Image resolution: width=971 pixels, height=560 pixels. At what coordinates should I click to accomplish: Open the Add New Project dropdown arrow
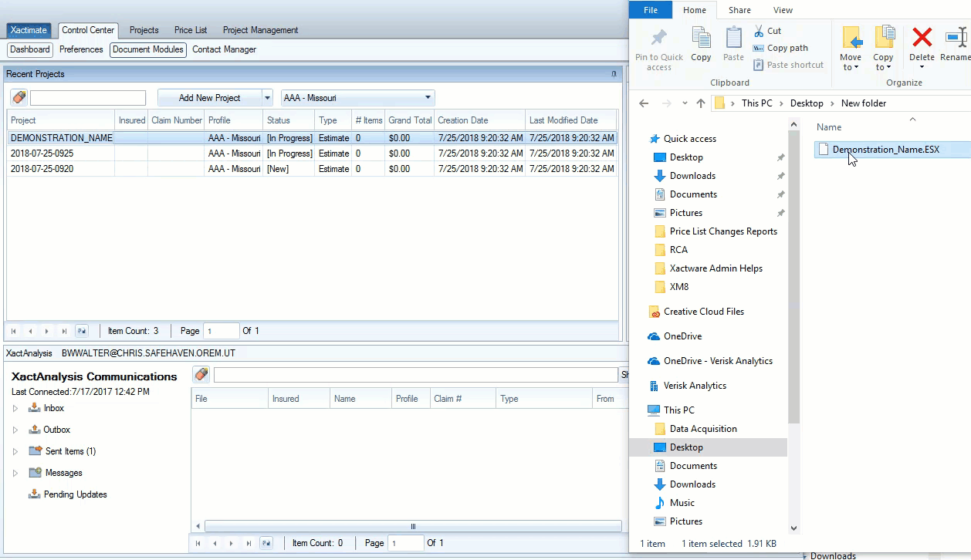coord(268,98)
